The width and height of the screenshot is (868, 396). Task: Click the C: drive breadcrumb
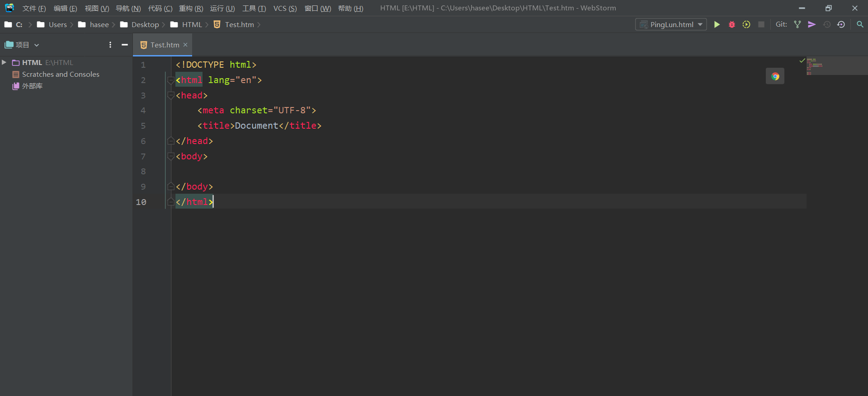click(x=14, y=24)
